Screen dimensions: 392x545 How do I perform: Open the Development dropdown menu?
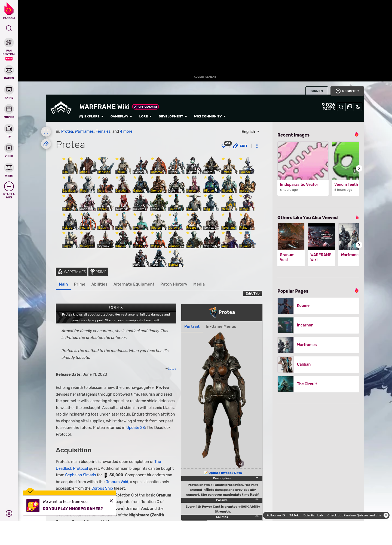pyautogui.click(x=173, y=116)
